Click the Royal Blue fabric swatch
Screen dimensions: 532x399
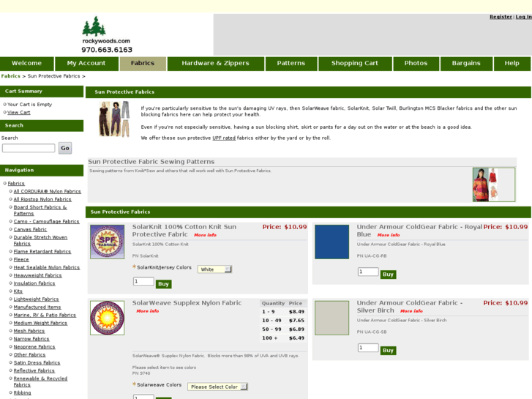(331, 242)
